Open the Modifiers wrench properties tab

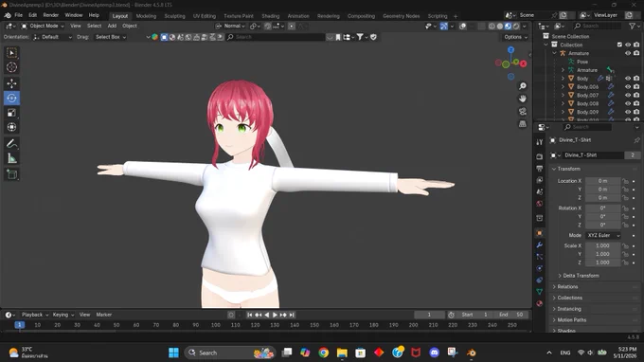540,244
